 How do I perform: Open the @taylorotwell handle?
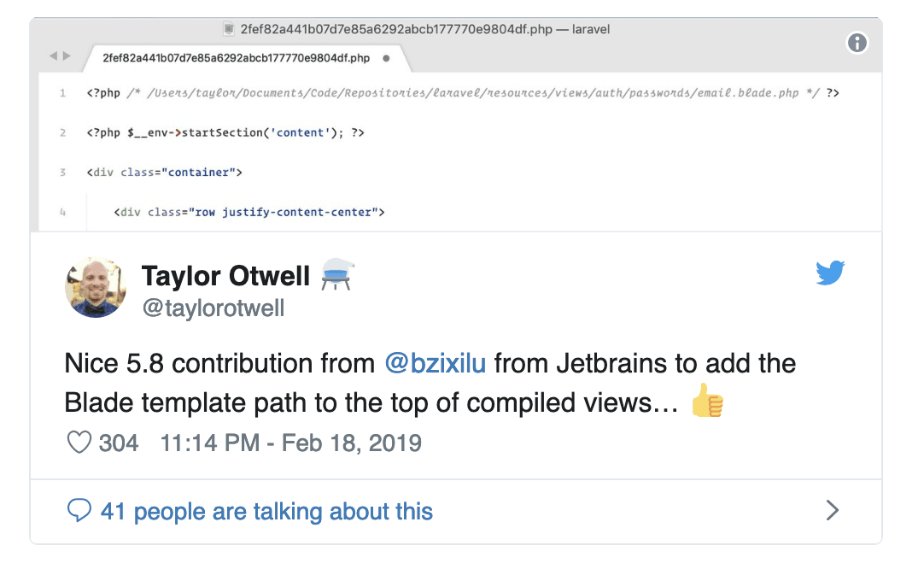pos(213,308)
